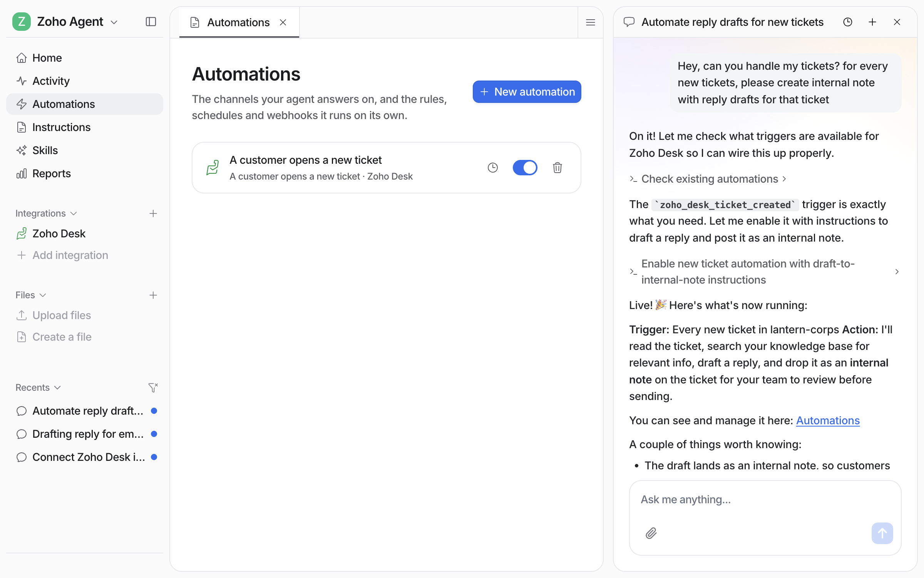Image resolution: width=924 pixels, height=578 pixels.
Task: Click unread dot on Automate reply draft
Action: pos(154,411)
